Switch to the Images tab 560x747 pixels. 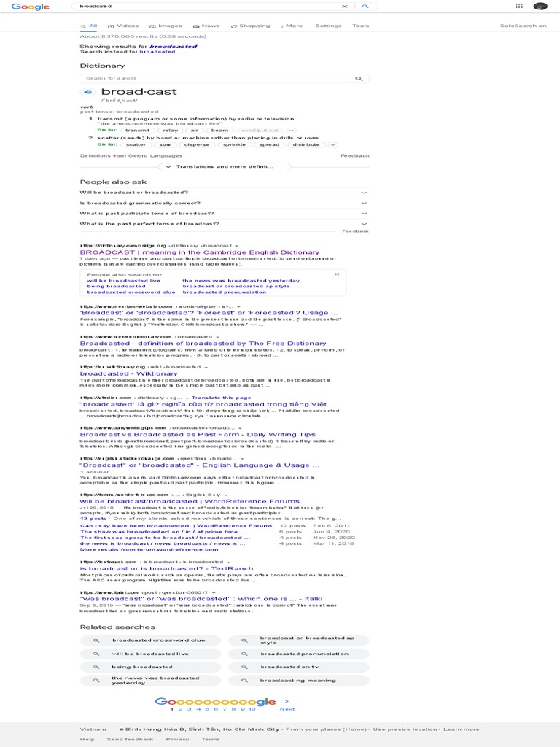click(166, 26)
